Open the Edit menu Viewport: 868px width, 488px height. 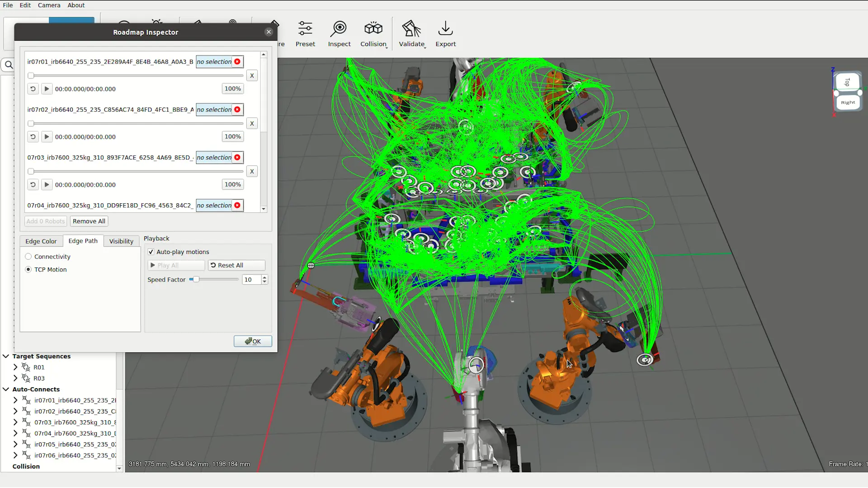tap(25, 5)
